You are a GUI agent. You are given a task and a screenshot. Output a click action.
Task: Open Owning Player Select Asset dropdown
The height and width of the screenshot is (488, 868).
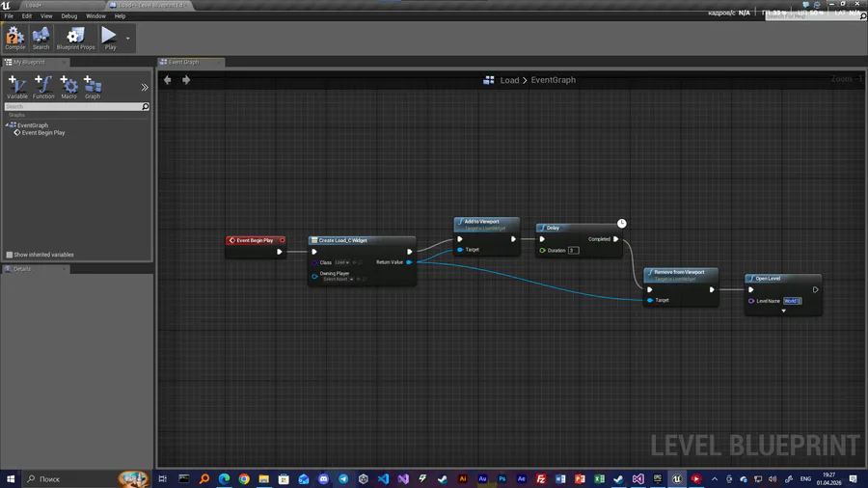tap(338, 279)
